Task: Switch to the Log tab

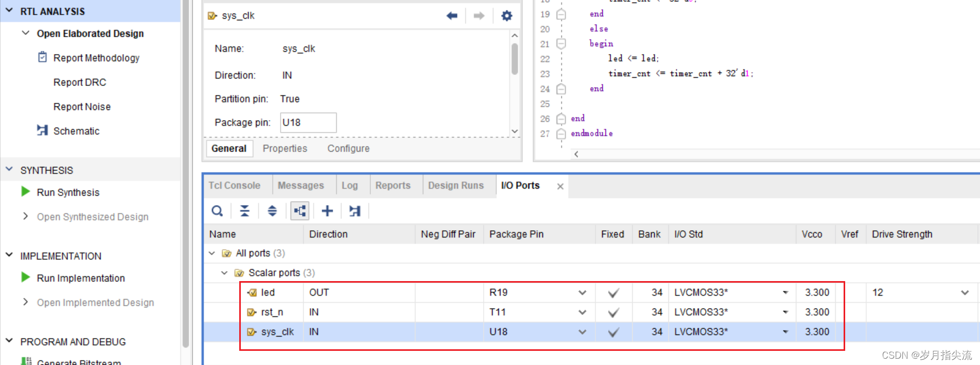Action: [x=349, y=186]
